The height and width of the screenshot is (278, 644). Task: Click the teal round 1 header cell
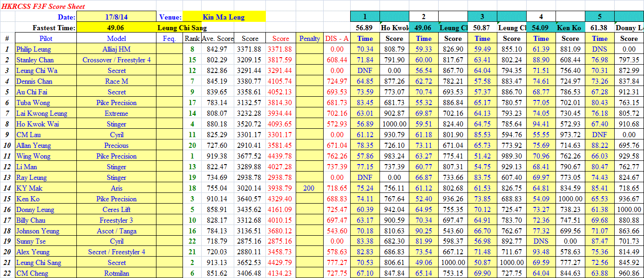pos(365,17)
